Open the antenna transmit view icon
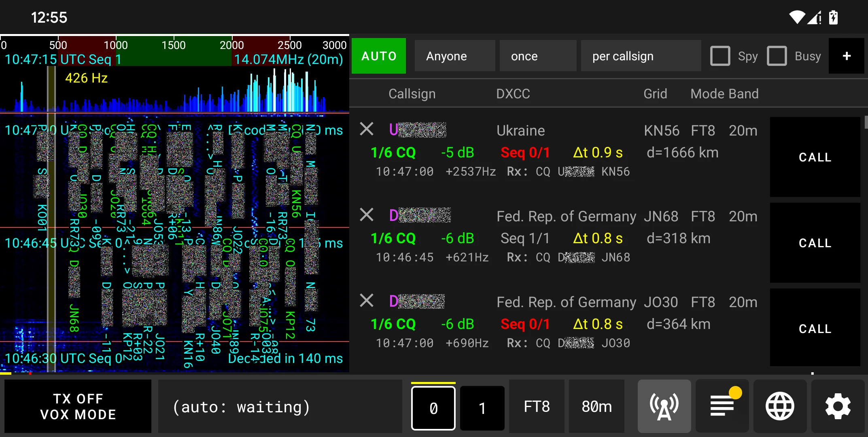The height and width of the screenshot is (437, 868). (x=664, y=406)
